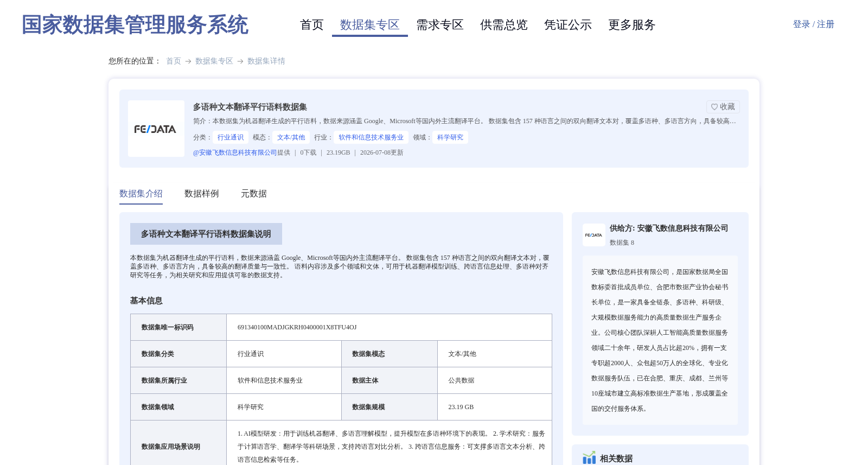The height and width of the screenshot is (465, 868).
Task: Click the FE/DATA dataset logo thumbnail
Action: click(x=156, y=129)
